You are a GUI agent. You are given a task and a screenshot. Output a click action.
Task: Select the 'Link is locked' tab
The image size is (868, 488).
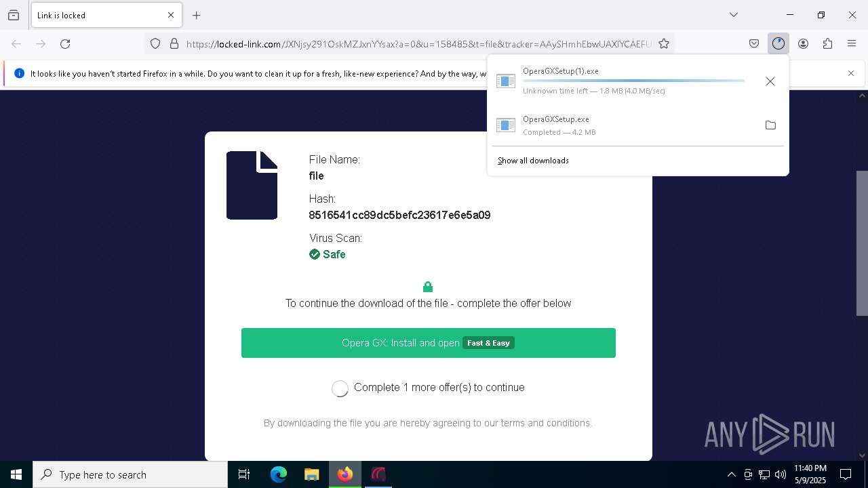pos(106,15)
